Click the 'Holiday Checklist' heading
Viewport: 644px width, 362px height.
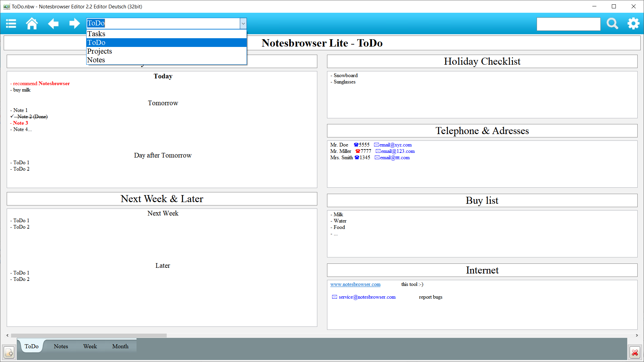pyautogui.click(x=482, y=61)
